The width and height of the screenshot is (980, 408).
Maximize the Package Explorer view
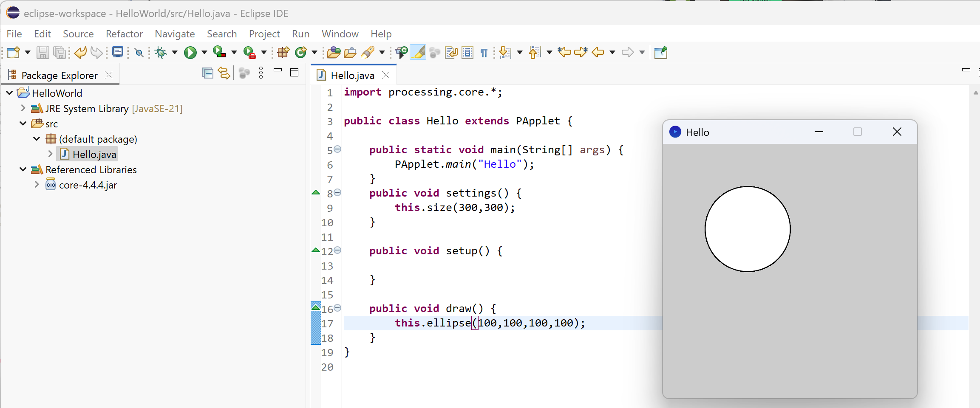tap(294, 73)
